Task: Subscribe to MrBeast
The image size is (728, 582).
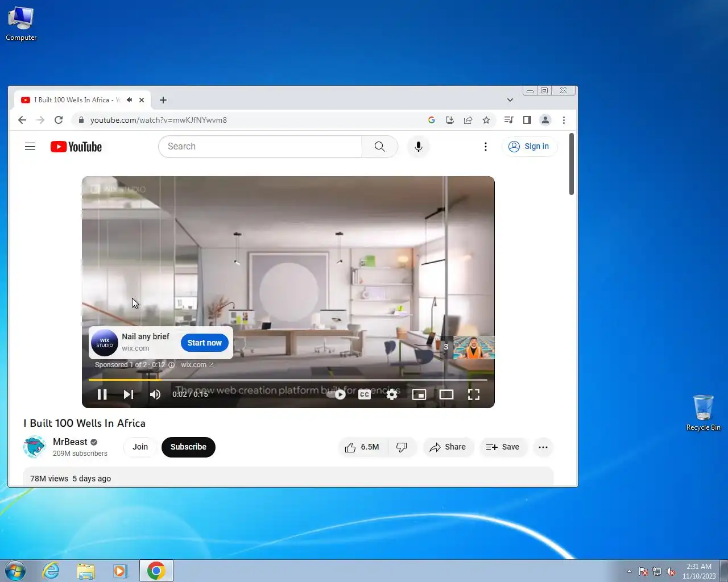Action: (x=188, y=447)
